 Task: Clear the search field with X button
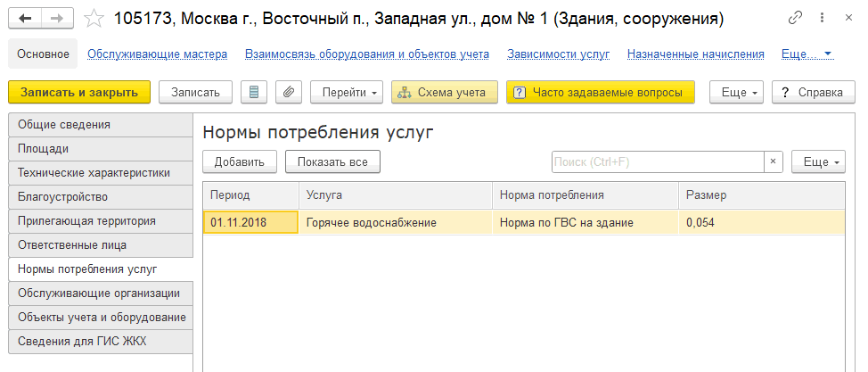click(774, 161)
